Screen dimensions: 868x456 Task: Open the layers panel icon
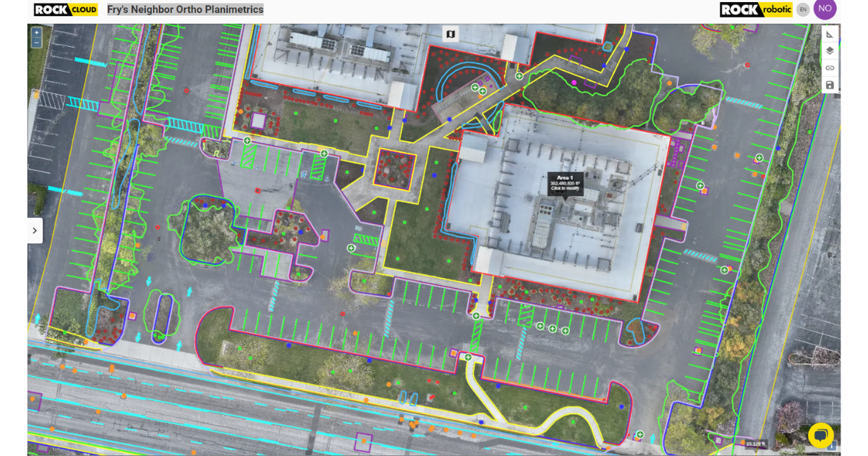830,51
